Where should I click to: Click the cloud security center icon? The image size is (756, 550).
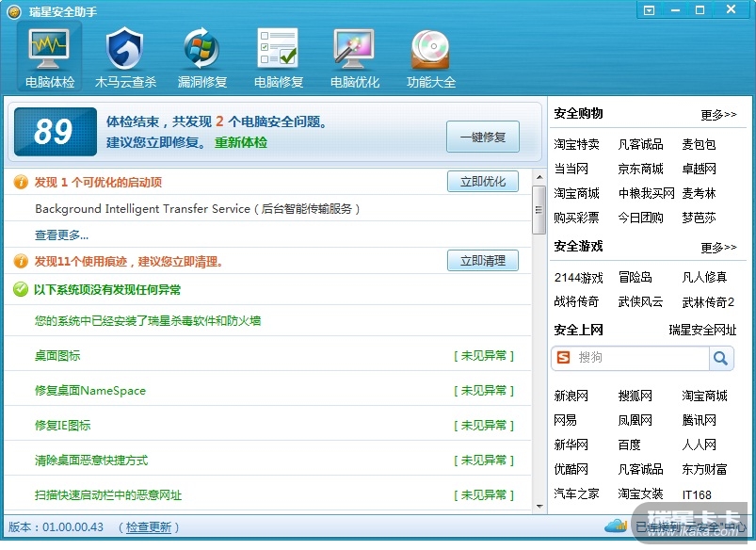click(615, 526)
